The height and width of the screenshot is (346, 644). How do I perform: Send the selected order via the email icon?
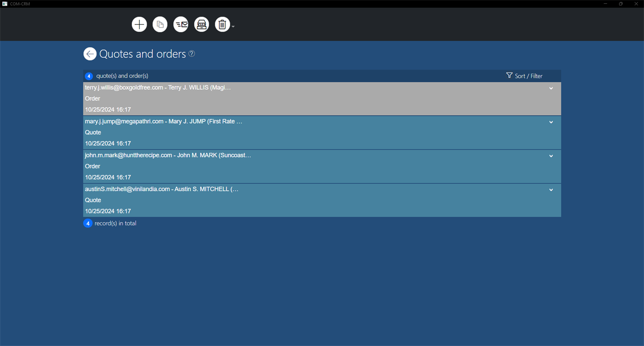tap(180, 24)
